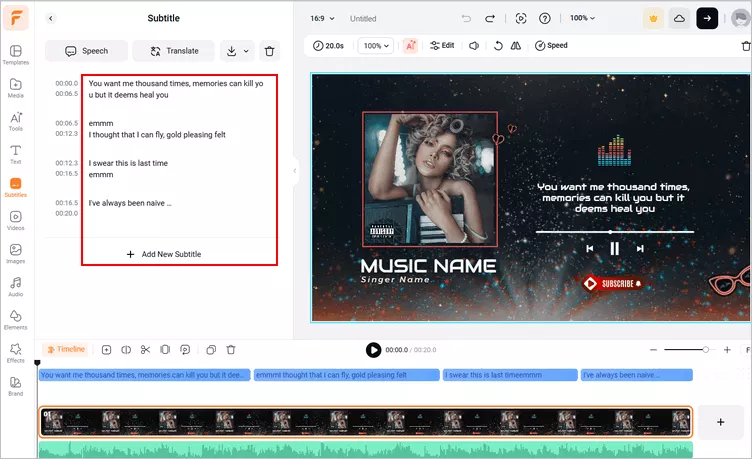The image size is (752, 459).
Task: Select subtitle clip 'I swear this is last time'
Action: 510,375
